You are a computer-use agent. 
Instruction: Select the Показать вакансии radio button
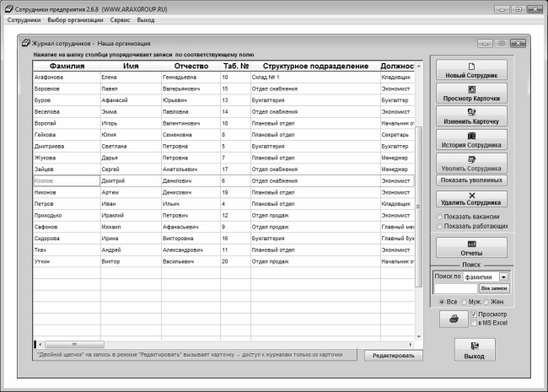pos(439,217)
